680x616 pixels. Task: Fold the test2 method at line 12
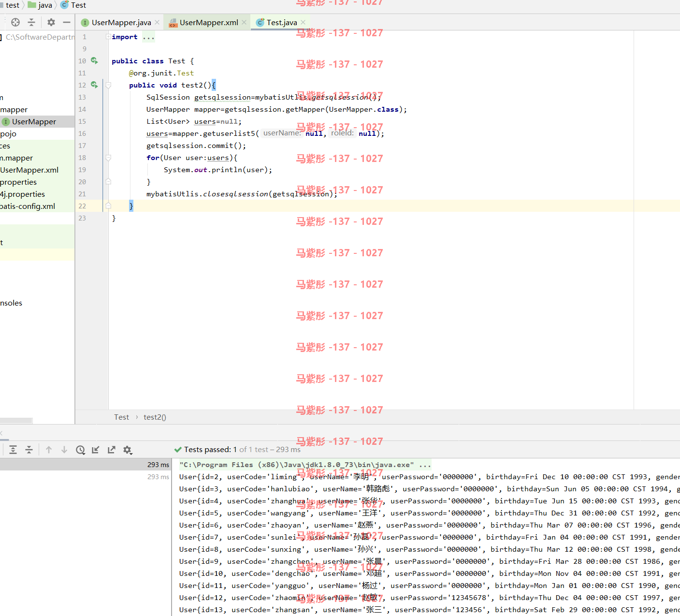click(108, 85)
